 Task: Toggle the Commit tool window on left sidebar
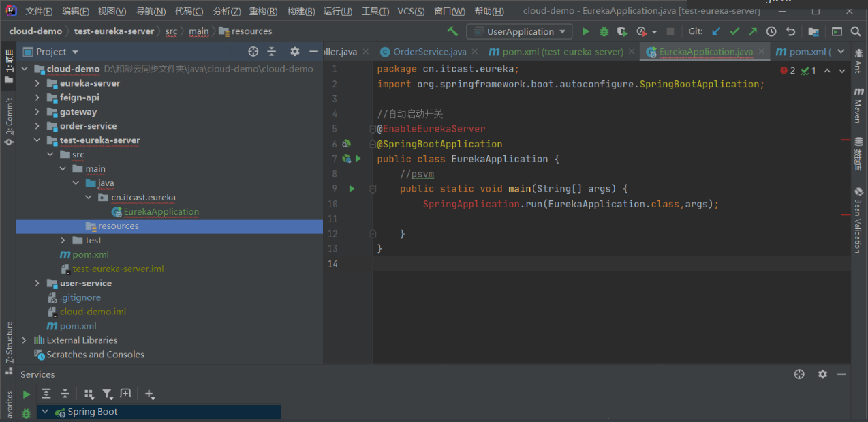(9, 121)
